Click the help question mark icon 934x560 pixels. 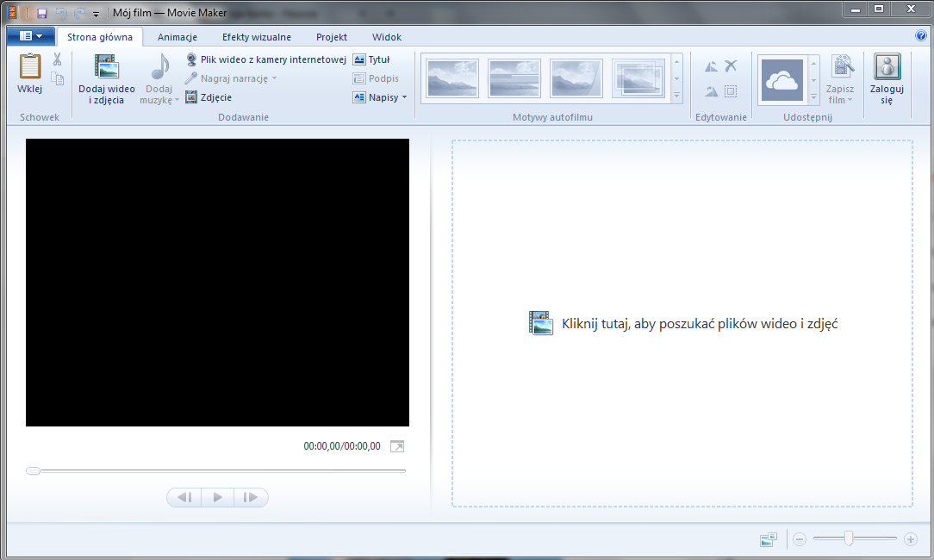pos(921,35)
